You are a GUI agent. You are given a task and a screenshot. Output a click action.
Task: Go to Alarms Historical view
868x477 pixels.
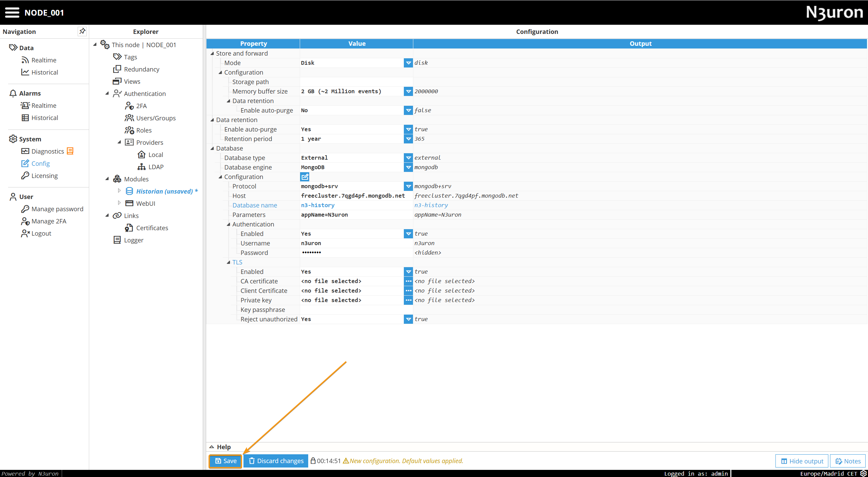[x=44, y=118]
